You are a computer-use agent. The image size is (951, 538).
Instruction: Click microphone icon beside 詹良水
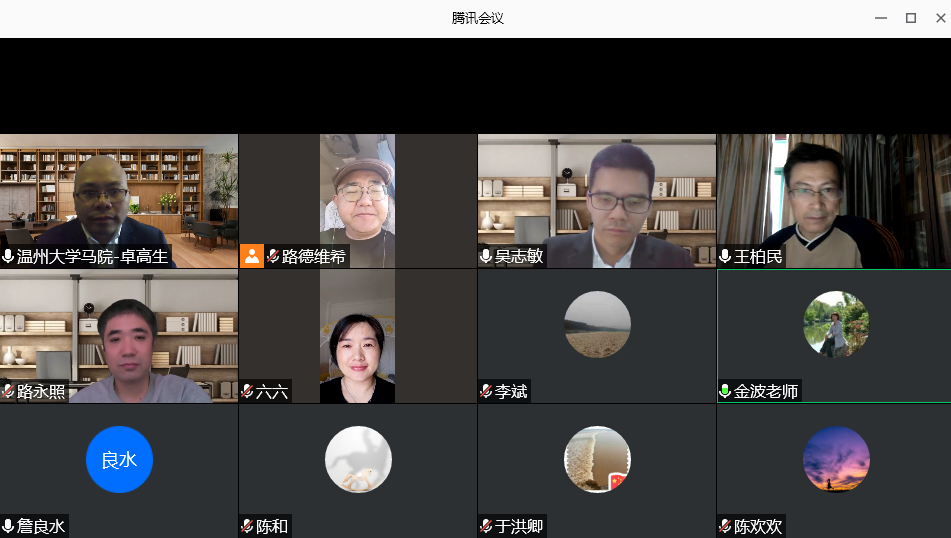pos(8,526)
